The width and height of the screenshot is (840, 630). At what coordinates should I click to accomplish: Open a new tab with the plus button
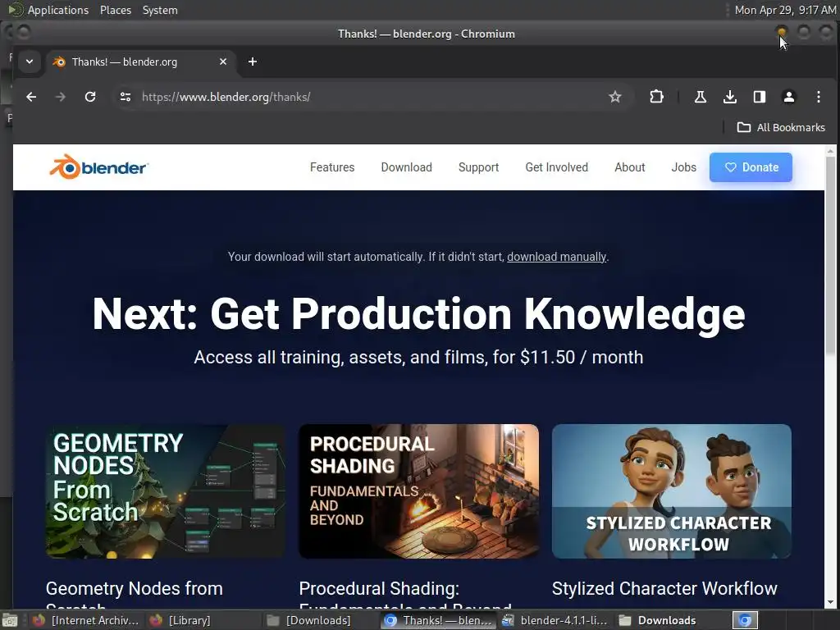[253, 62]
